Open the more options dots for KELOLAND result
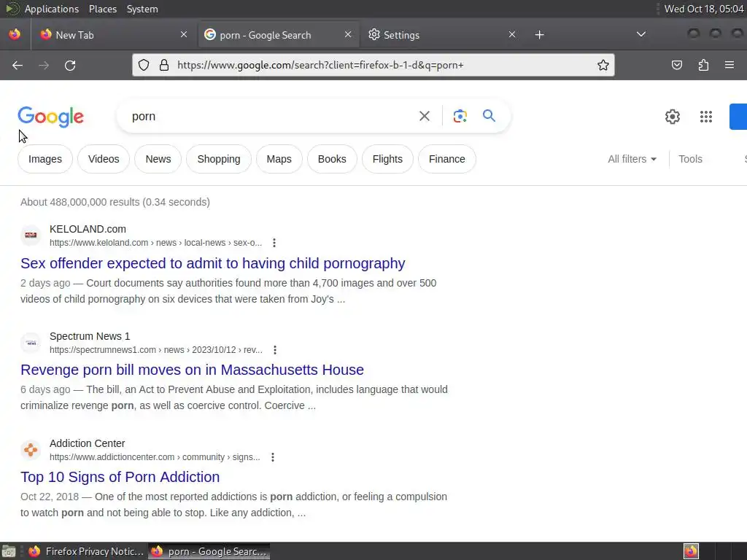This screenshot has height=560, width=747. (274, 243)
